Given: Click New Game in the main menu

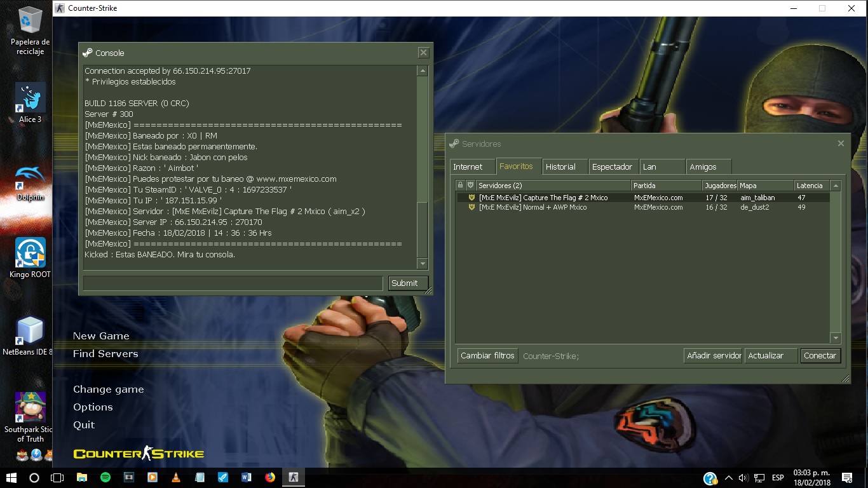Looking at the screenshot, I should (101, 335).
